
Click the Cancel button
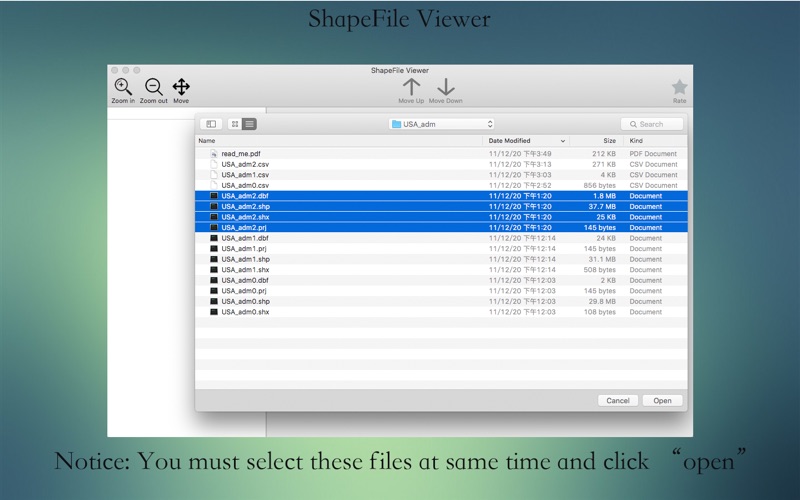pyautogui.click(x=618, y=401)
